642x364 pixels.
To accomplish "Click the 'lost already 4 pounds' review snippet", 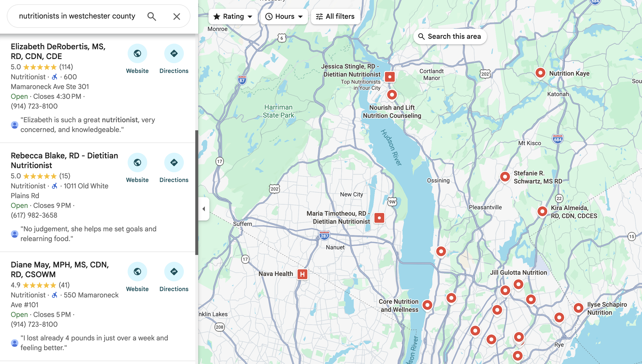I will click(94, 343).
